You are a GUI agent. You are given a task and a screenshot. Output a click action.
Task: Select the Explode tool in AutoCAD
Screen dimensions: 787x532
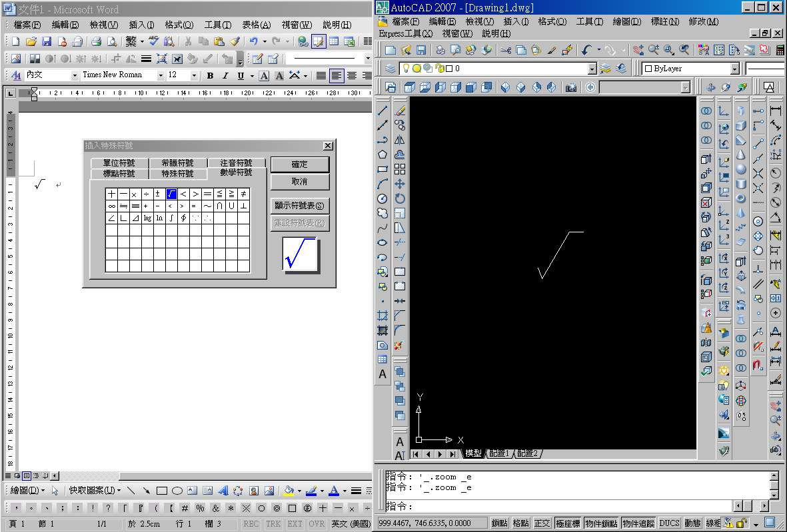point(400,345)
